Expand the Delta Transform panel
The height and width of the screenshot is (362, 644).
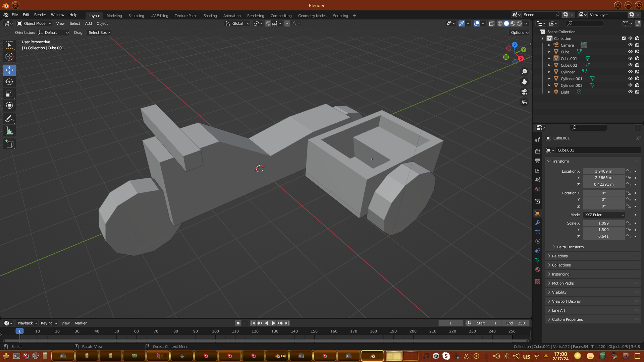click(x=570, y=247)
